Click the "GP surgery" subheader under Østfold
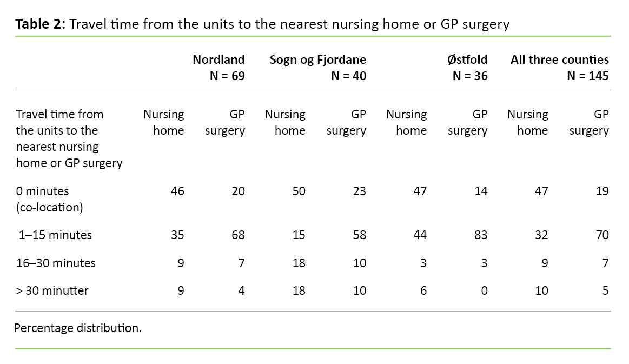This screenshot has height=364, width=629. (468, 122)
